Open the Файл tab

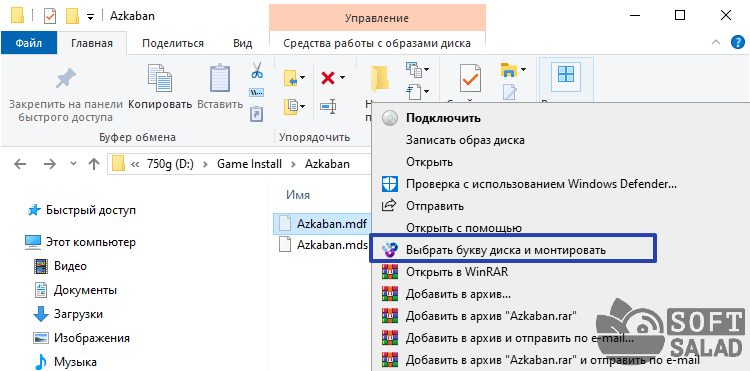(x=29, y=43)
